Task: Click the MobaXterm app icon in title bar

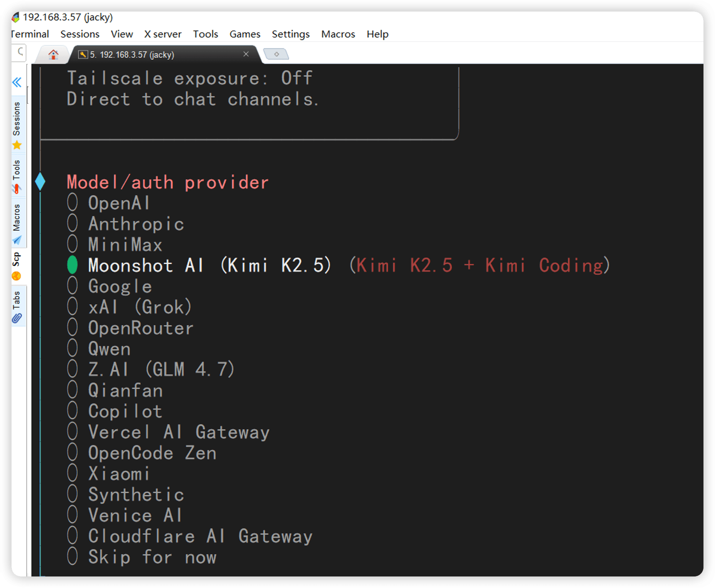Action: [x=16, y=17]
